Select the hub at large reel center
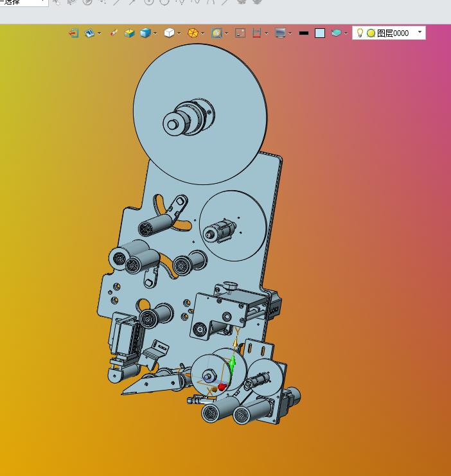 coord(188,117)
